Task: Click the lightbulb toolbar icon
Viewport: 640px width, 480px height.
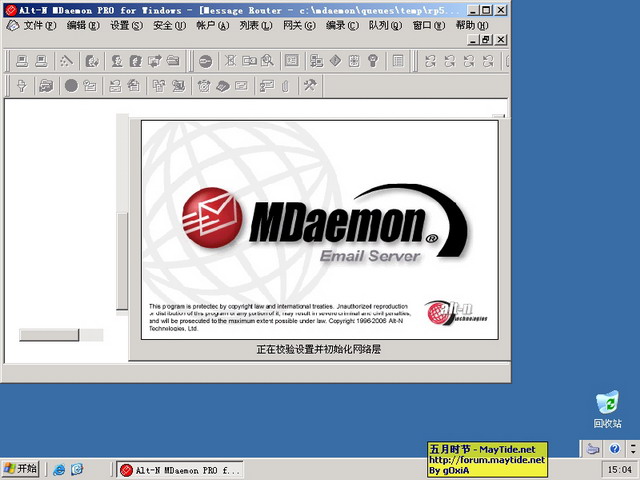Action: click(373, 61)
